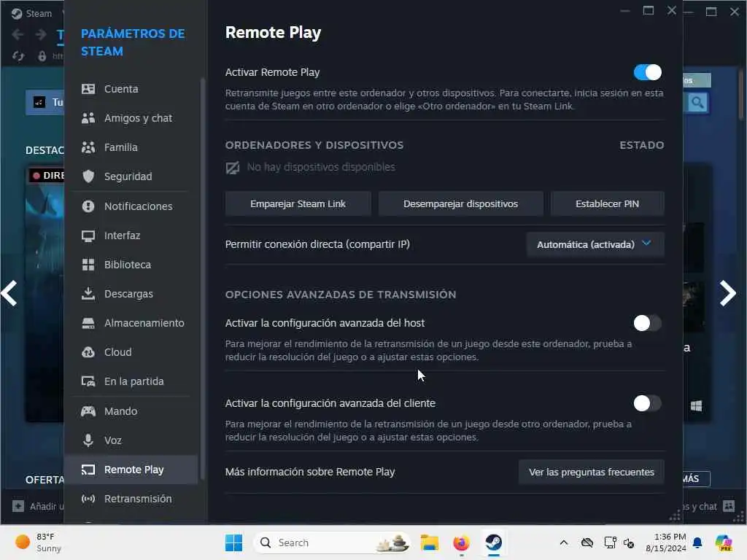Click the Remote Play cast icon in the sidebar

tap(88, 470)
